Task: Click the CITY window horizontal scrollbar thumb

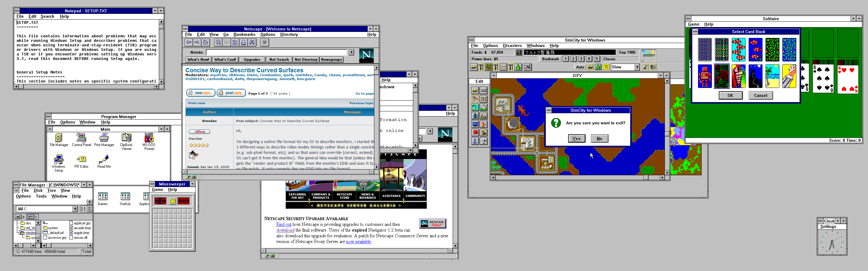Action: coord(646,177)
